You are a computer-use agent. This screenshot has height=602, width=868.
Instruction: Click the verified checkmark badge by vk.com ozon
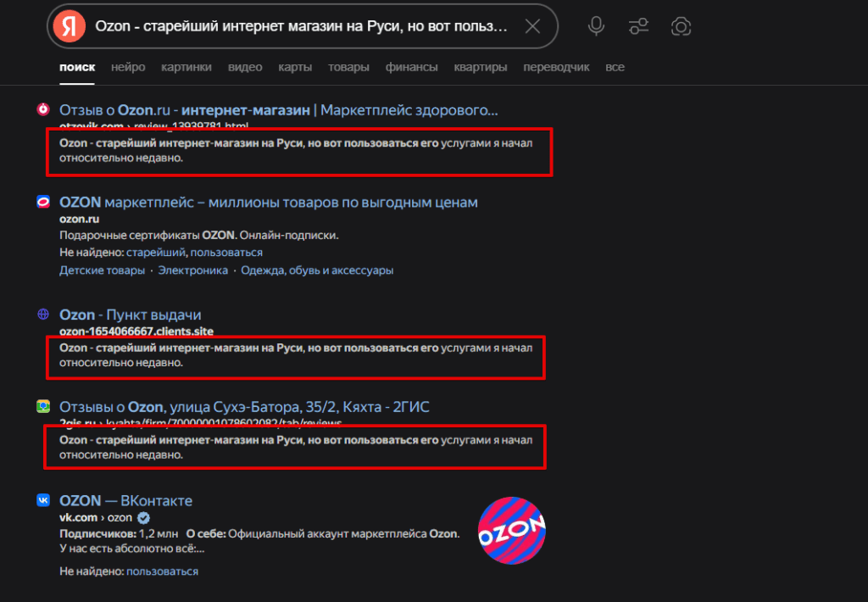pos(143,518)
